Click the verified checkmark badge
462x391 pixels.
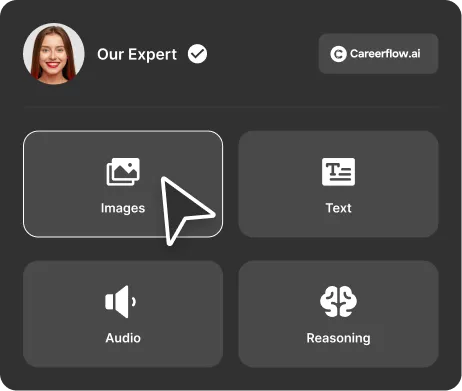(x=197, y=54)
